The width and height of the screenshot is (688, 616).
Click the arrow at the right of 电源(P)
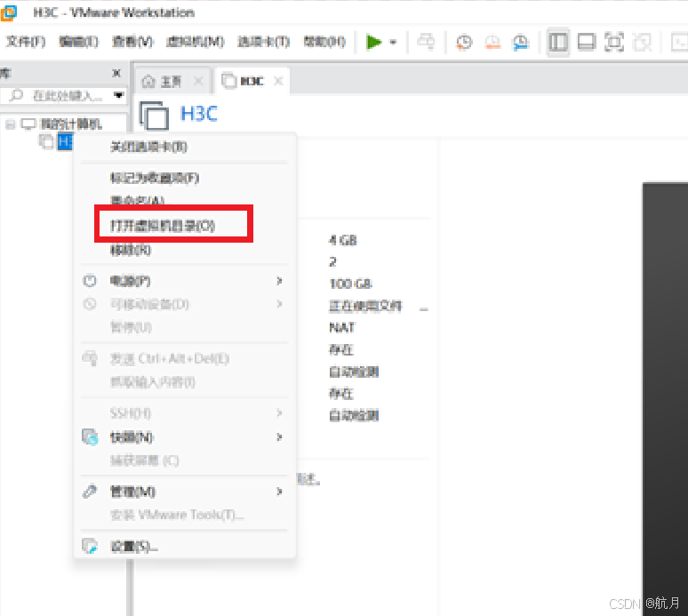point(279,281)
